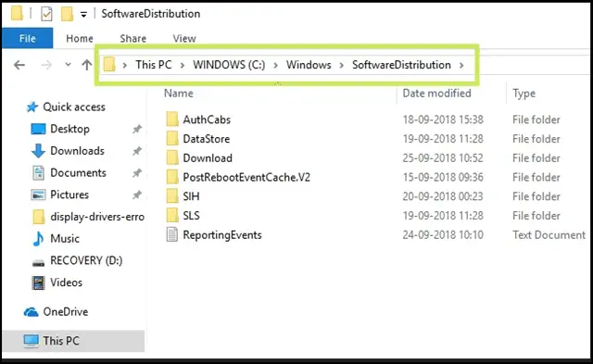Viewport: 593px width, 364px height.
Task: Open Desktop in navigation pane
Action: coord(70,129)
